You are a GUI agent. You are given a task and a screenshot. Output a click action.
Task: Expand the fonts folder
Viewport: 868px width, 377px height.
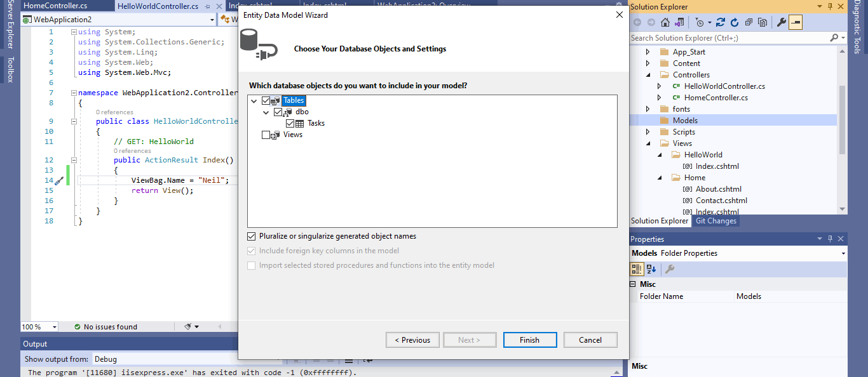pos(648,109)
